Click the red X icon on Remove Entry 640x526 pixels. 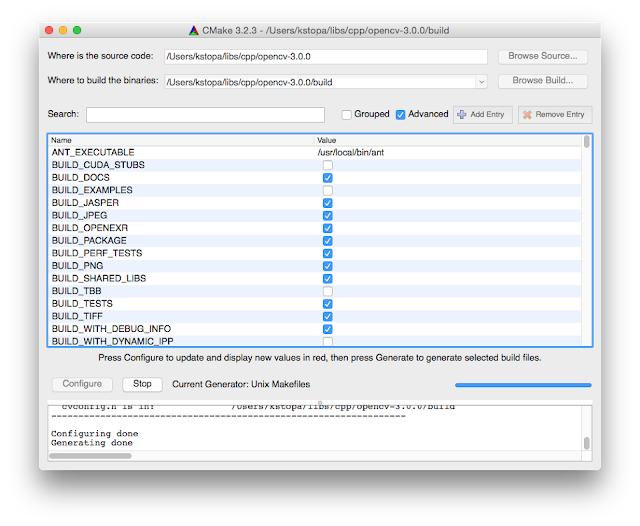pos(527,115)
